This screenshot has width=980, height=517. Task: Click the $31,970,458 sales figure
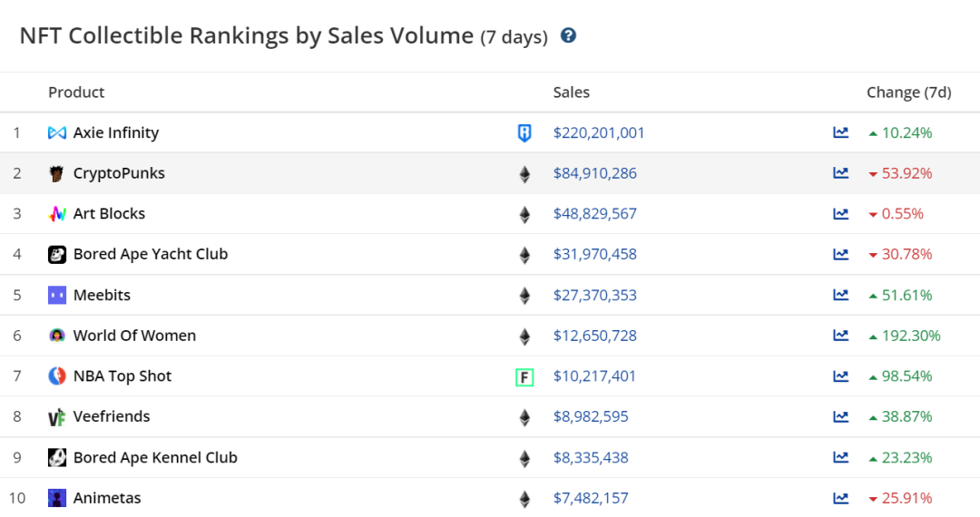[595, 255]
